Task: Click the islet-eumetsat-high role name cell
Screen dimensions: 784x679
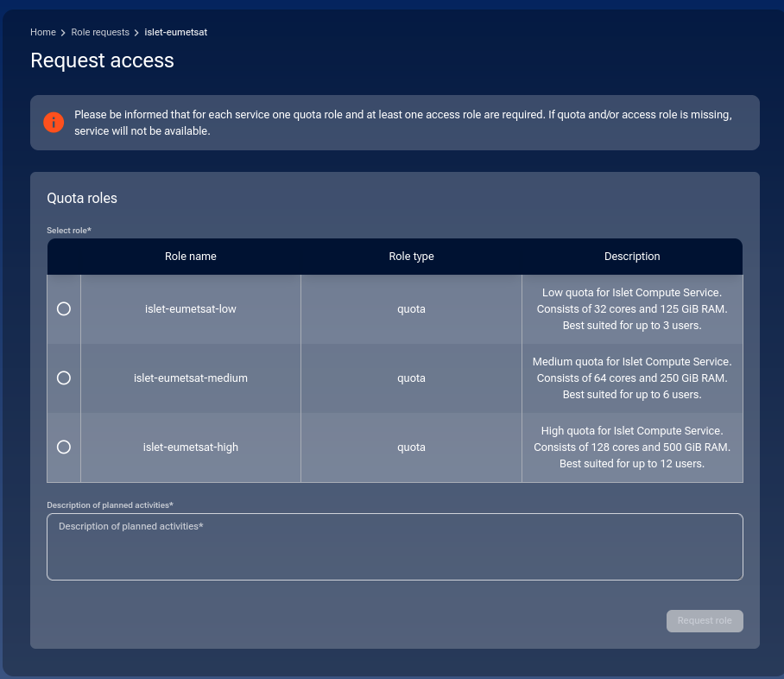Action: [190, 447]
